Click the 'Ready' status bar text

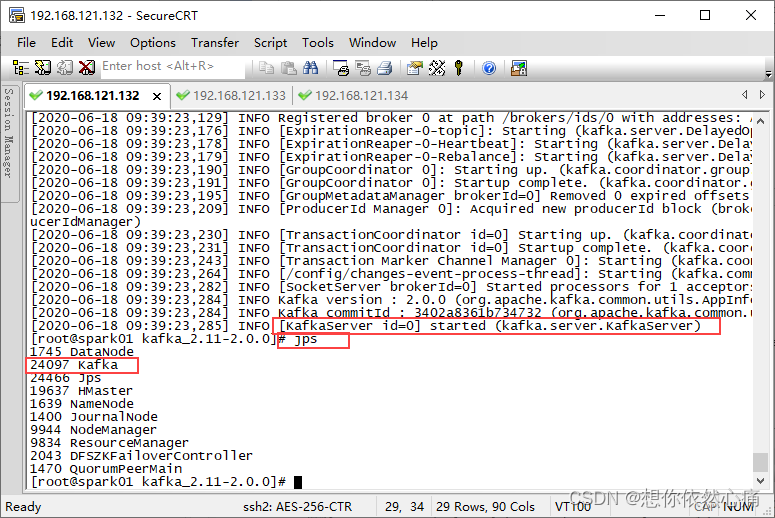[23, 507]
